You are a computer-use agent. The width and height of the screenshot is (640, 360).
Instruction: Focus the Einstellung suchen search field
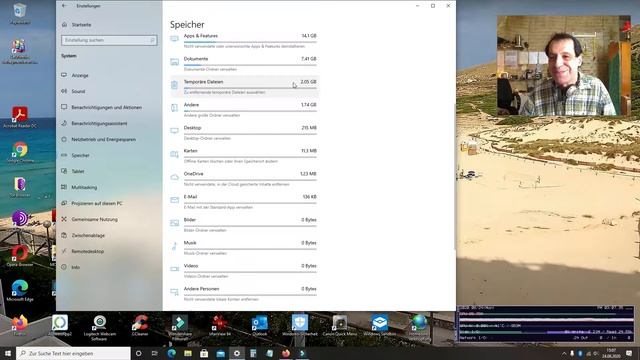click(109, 40)
